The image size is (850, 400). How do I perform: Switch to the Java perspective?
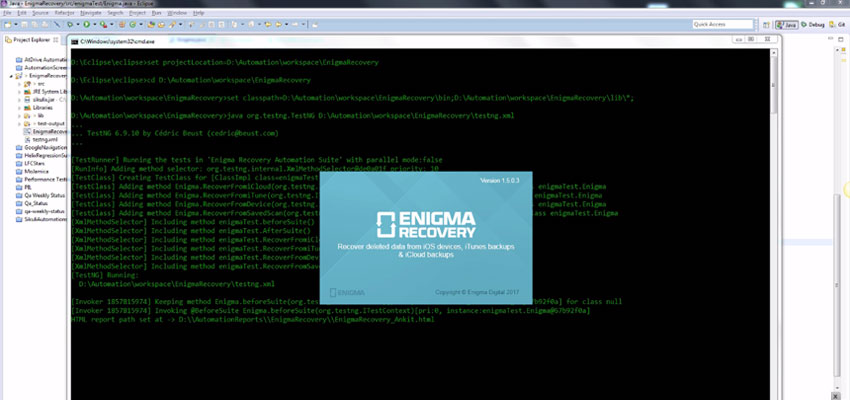786,25
